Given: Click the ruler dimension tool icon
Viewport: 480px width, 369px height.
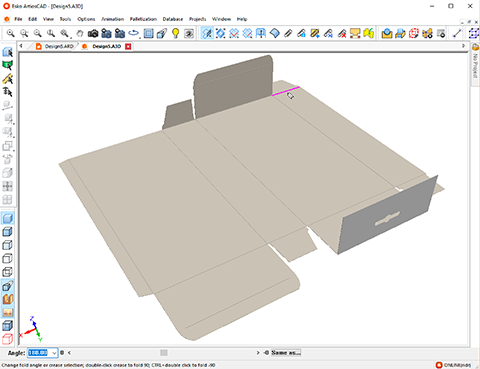Looking at the screenshot, I should pyautogui.click(x=457, y=33).
